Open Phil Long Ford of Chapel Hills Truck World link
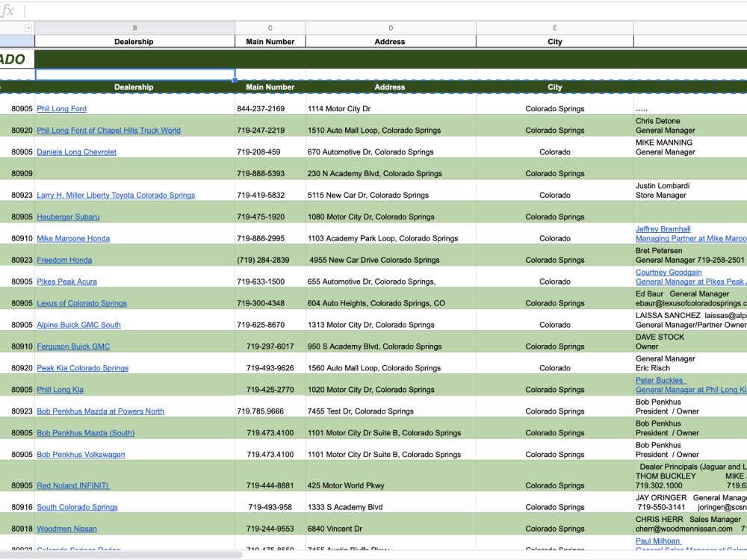The image size is (747, 560). [108, 130]
